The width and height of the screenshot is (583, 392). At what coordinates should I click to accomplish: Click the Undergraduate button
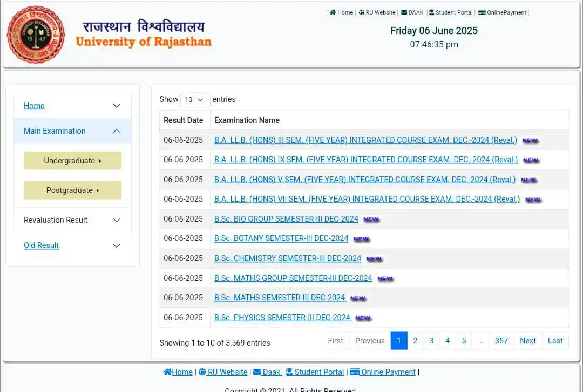click(72, 160)
